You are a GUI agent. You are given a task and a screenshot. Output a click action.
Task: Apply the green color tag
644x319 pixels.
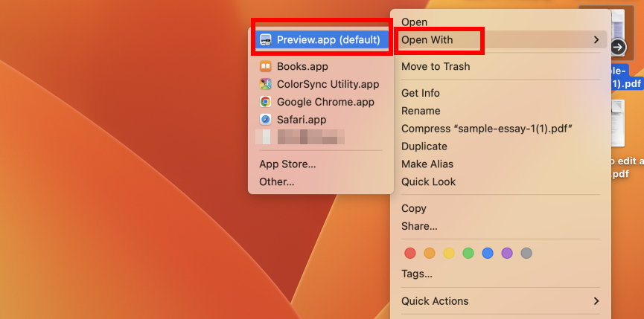(x=468, y=254)
